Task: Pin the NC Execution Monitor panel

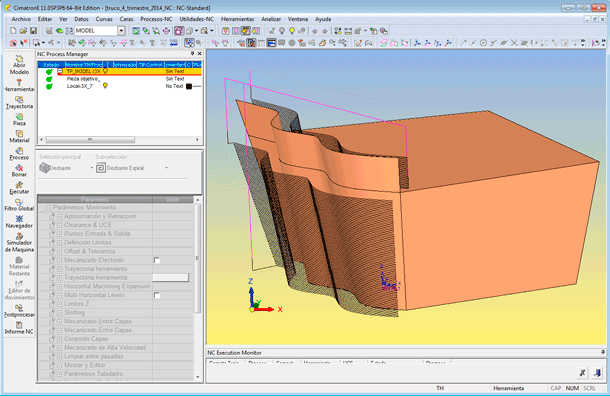Action: coord(603,352)
